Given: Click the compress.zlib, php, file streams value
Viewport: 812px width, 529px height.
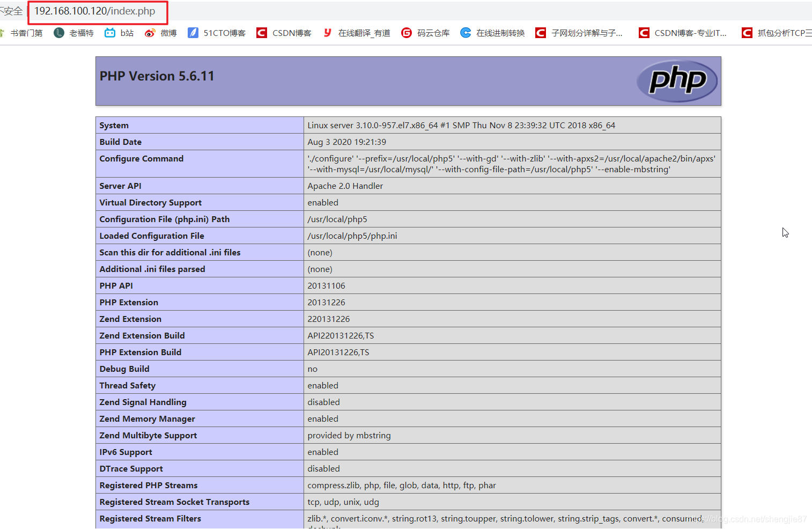Looking at the screenshot, I should point(402,486).
